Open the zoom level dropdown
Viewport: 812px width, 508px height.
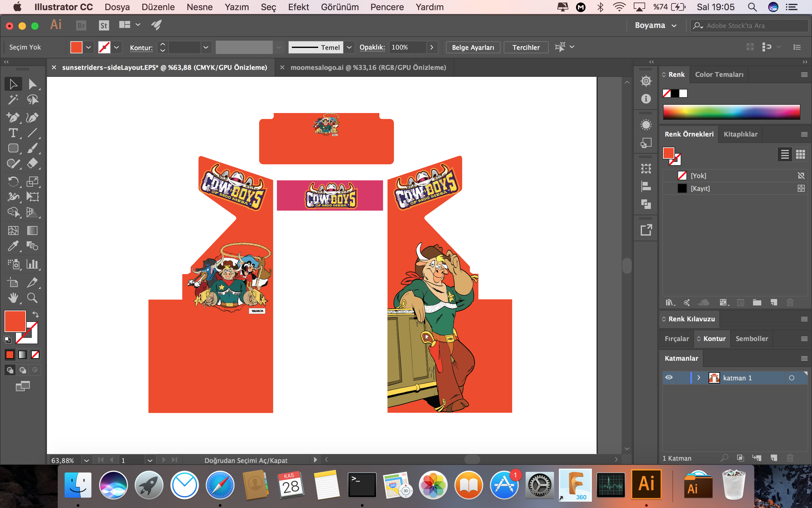pyautogui.click(x=87, y=460)
